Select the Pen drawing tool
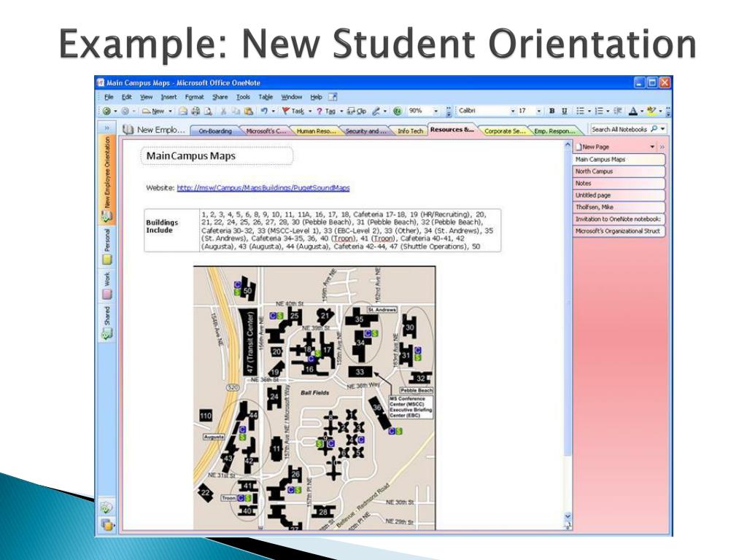747x560 pixels. click(376, 111)
